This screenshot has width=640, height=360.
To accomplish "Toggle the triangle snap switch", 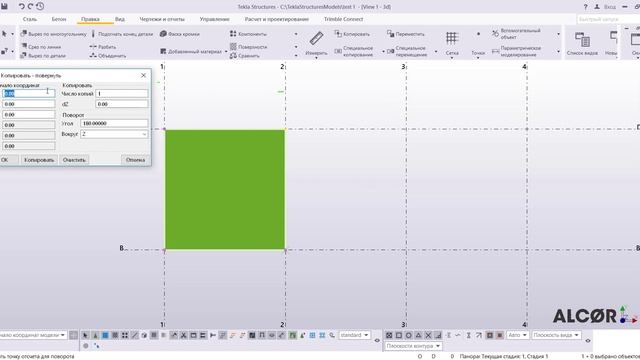I will point(418,336).
